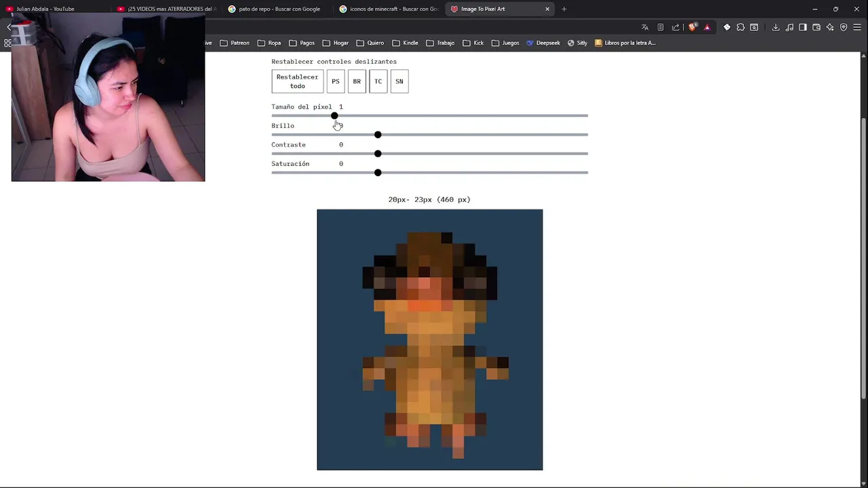Open reader mode icon in address bar
The width and height of the screenshot is (868, 488).
pos(660,27)
